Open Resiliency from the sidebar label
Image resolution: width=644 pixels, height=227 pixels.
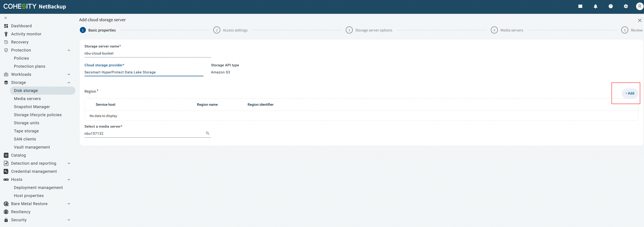[x=21, y=212]
